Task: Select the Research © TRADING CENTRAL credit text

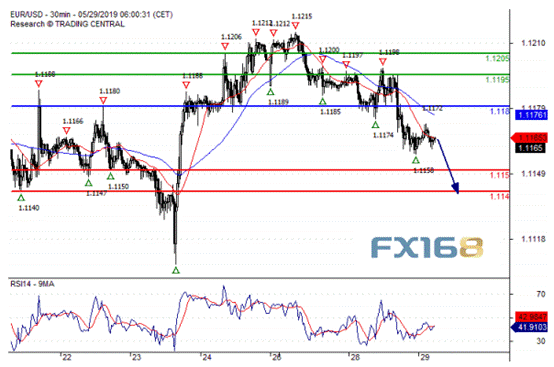Action: point(67,24)
